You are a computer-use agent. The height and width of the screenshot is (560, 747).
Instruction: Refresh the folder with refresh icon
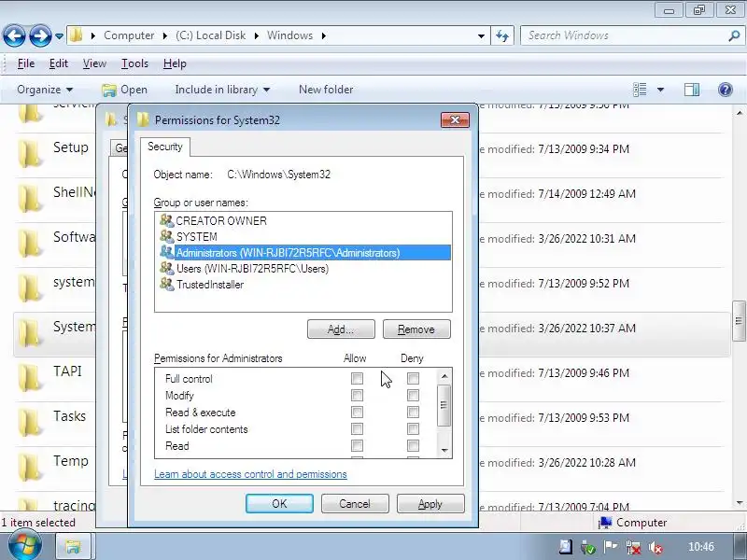(x=502, y=35)
